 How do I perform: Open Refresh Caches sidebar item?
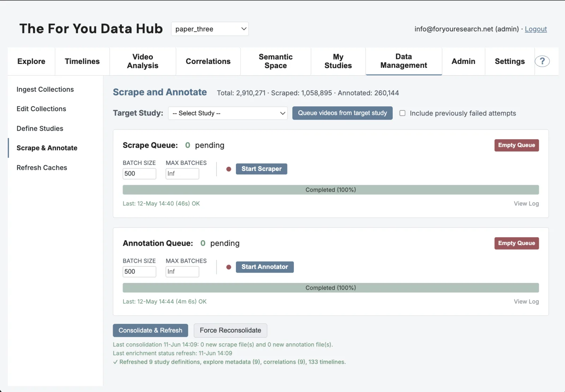[42, 168]
